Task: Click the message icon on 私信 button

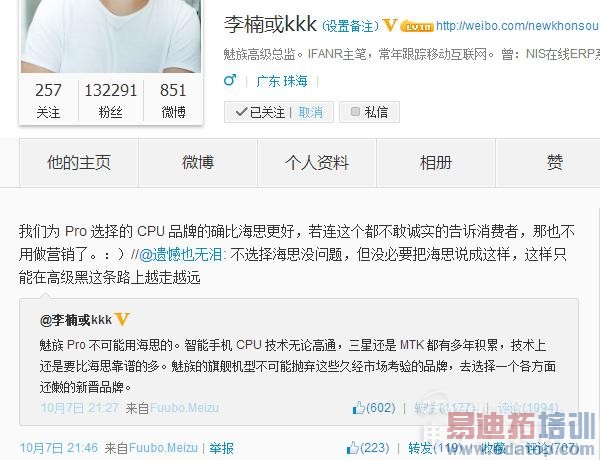Action: tap(355, 111)
